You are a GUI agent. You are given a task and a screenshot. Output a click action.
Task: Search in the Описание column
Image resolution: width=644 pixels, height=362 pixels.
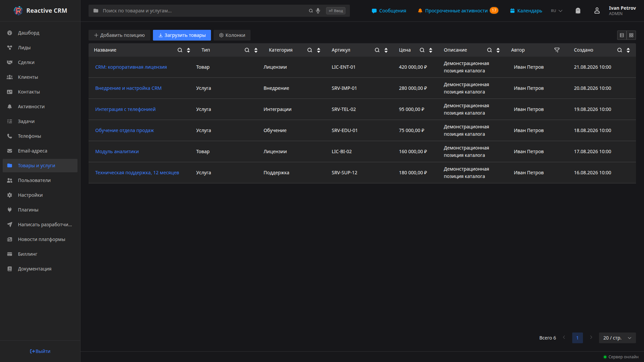click(489, 50)
